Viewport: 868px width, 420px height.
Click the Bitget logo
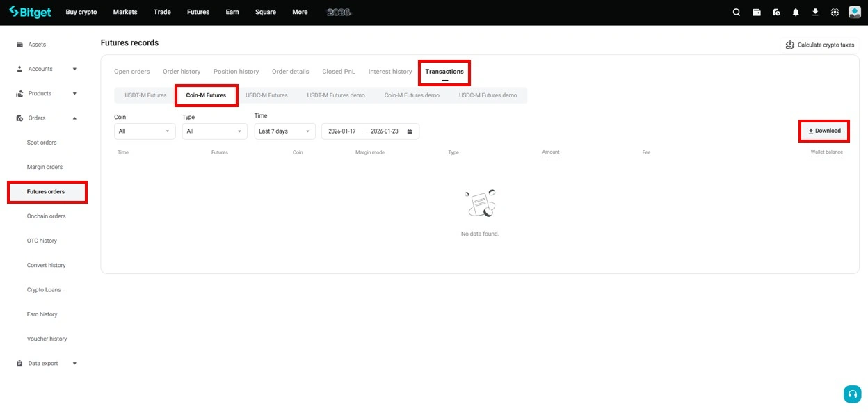(30, 12)
